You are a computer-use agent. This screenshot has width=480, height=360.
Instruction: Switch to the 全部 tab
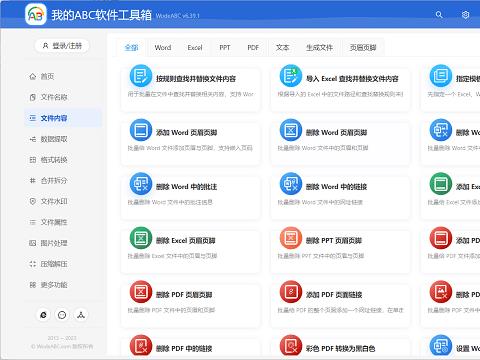coord(131,48)
